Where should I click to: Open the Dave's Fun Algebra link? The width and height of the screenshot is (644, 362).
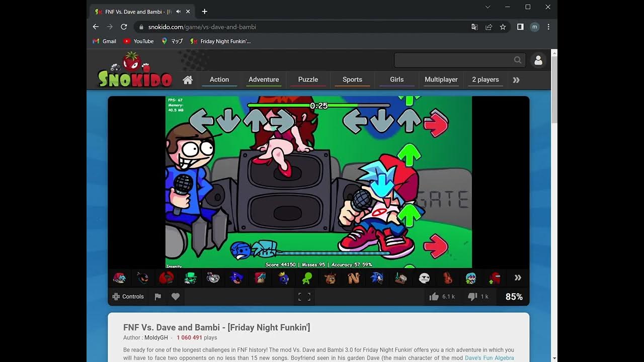(x=490, y=358)
